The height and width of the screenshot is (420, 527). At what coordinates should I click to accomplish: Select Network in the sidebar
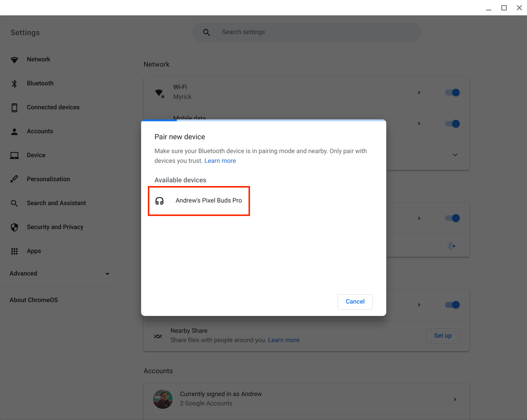point(39,59)
